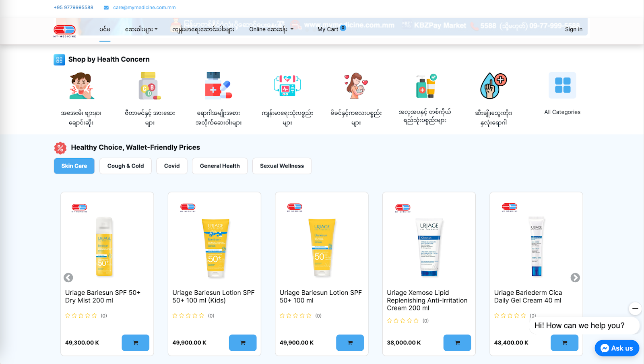Open the medicine kit and pills category icon
Screen dimensions: 644x364
click(219, 86)
